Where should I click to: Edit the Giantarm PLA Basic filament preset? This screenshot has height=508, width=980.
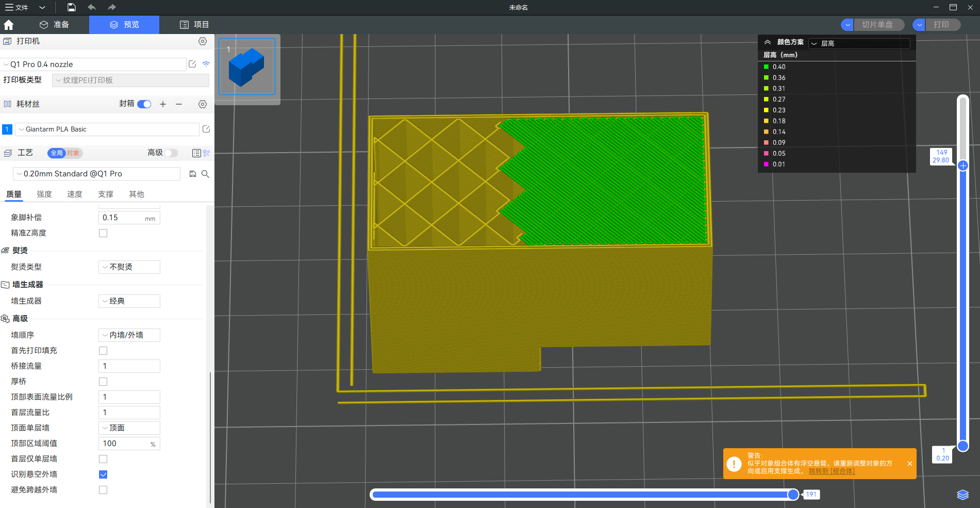(206, 129)
